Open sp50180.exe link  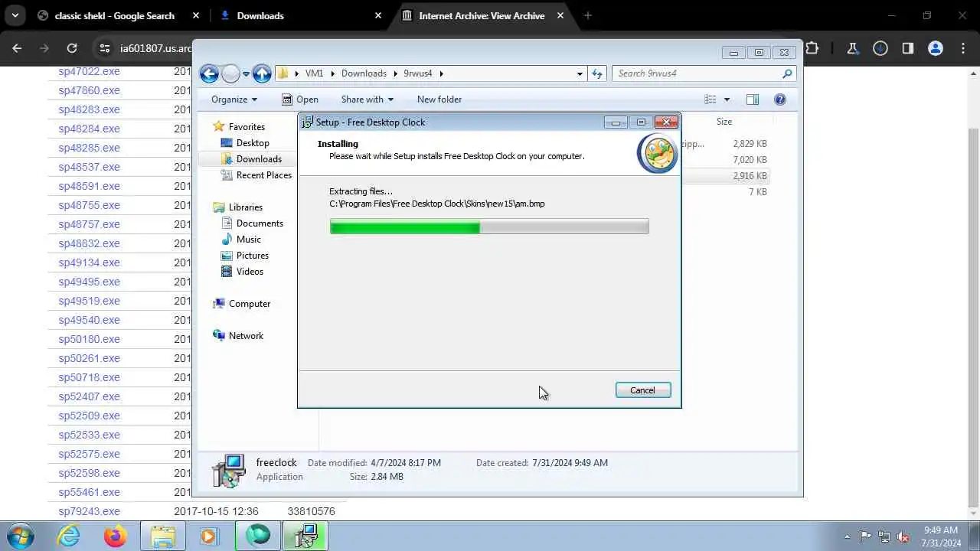(89, 339)
